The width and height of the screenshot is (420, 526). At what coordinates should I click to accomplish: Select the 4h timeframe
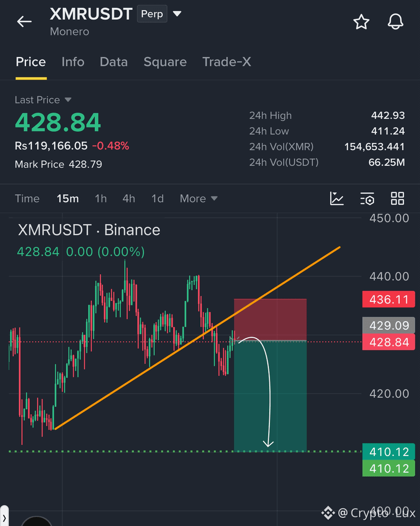129,199
